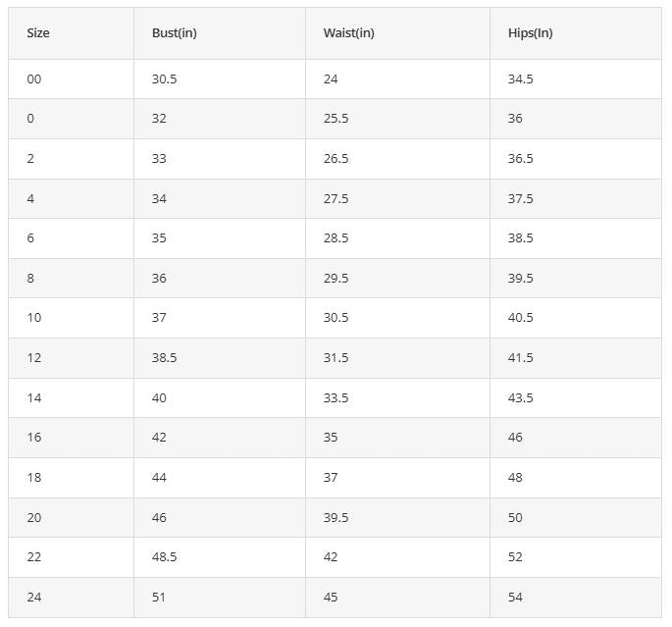Select the size 12 cell
This screenshot has width=672, height=627.
(x=34, y=358)
